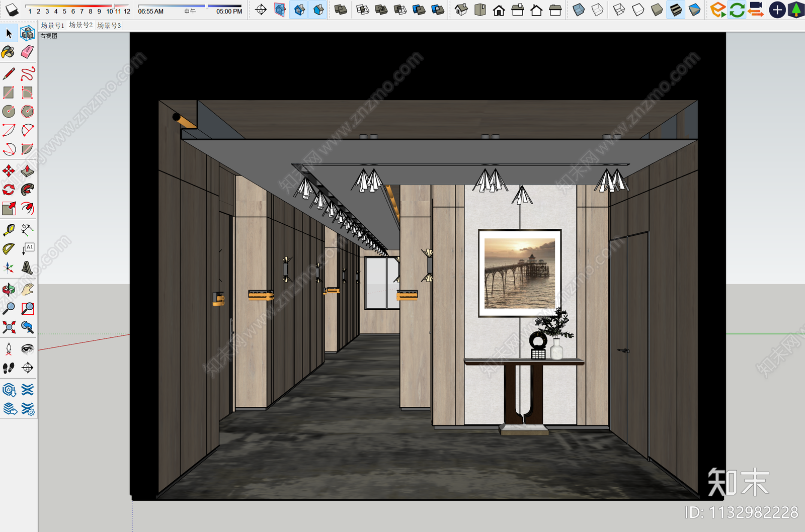805x532 pixels.
Task: Choose the 3D Text tool
Action: coord(27,268)
